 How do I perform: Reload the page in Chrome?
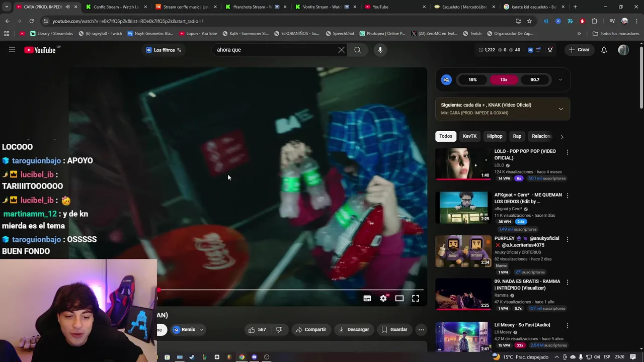[x=31, y=21]
